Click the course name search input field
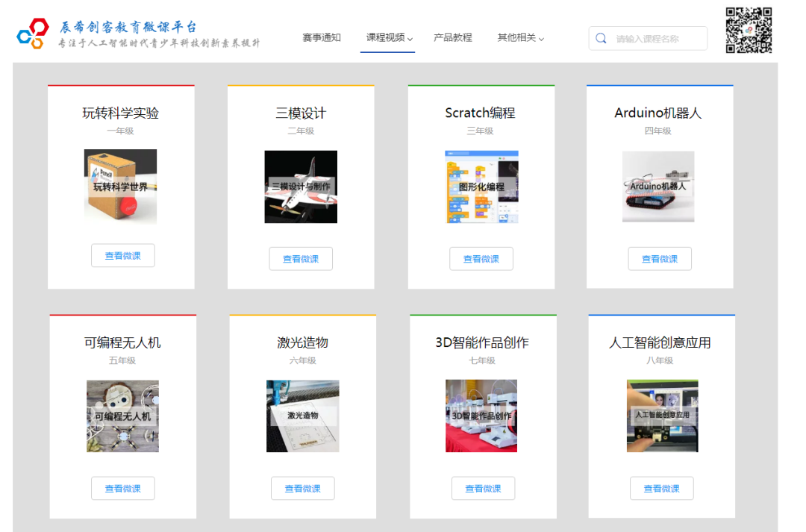Screen dimensions: 806x532 [653, 38]
